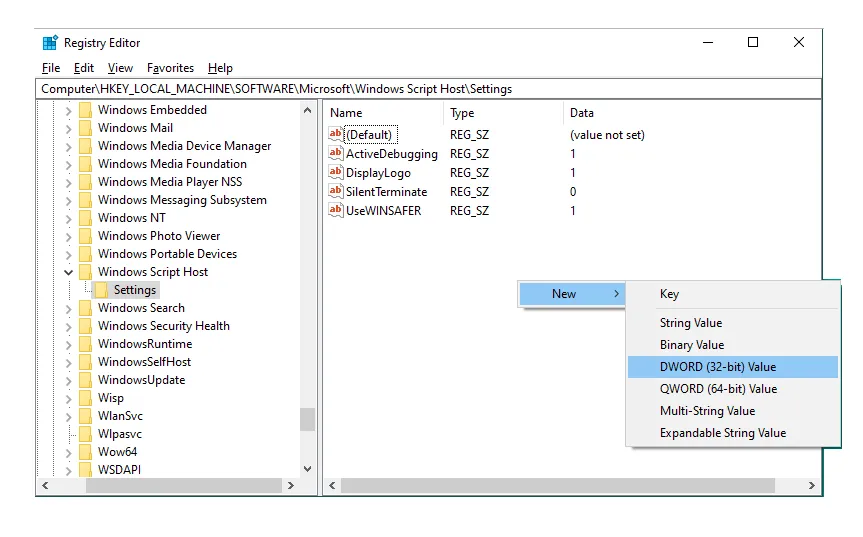The height and width of the screenshot is (537, 863).
Task: Open the Edit menu
Action: (84, 68)
